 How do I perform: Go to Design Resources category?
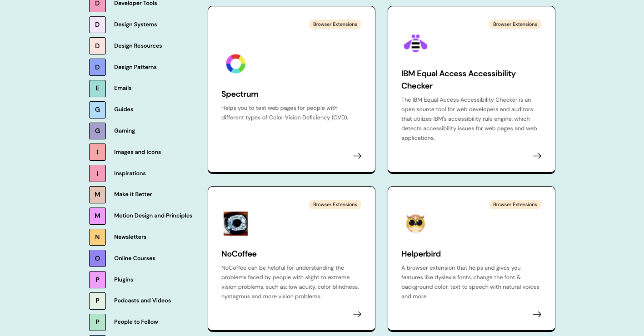click(x=138, y=46)
